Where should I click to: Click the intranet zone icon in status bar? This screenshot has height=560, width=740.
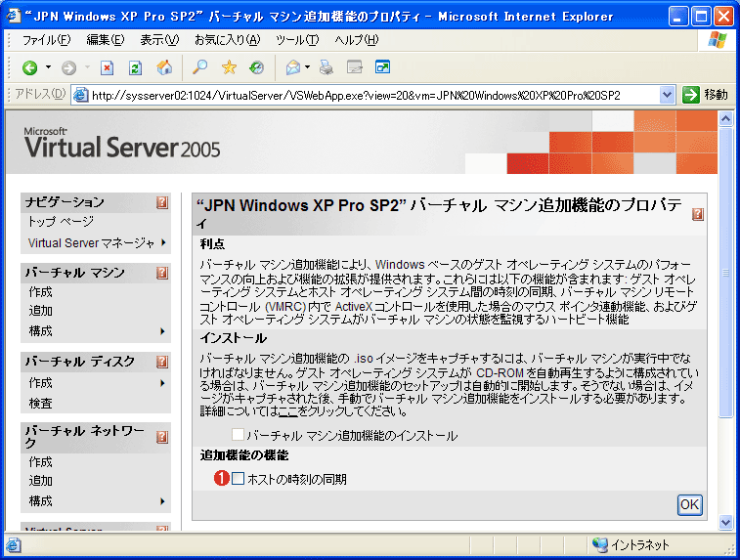click(x=599, y=545)
